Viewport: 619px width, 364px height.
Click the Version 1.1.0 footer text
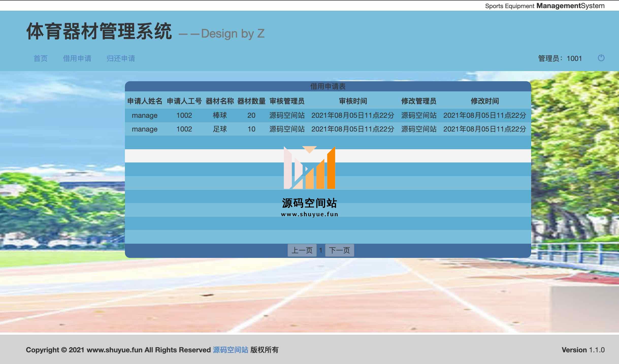[x=583, y=350]
